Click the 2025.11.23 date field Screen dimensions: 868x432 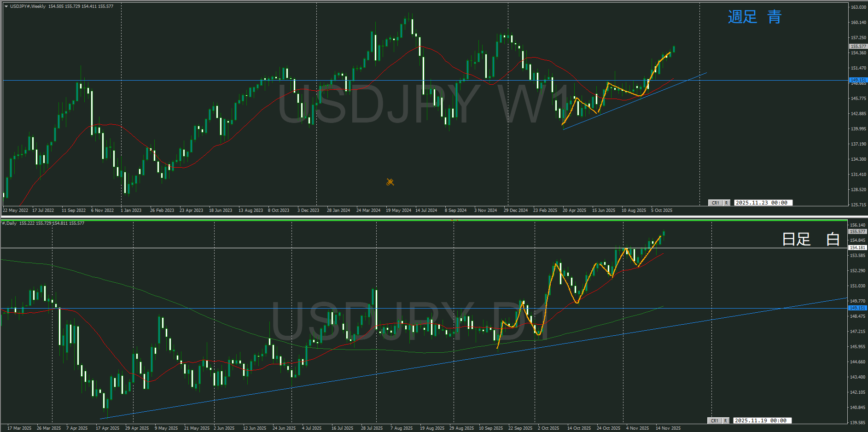pos(763,203)
